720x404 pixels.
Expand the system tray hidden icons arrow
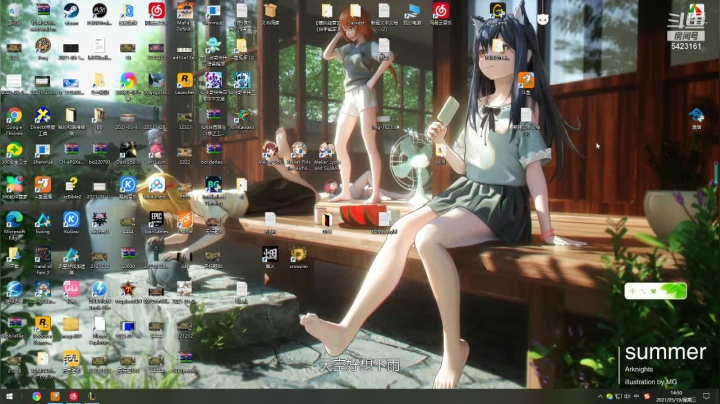[600, 396]
